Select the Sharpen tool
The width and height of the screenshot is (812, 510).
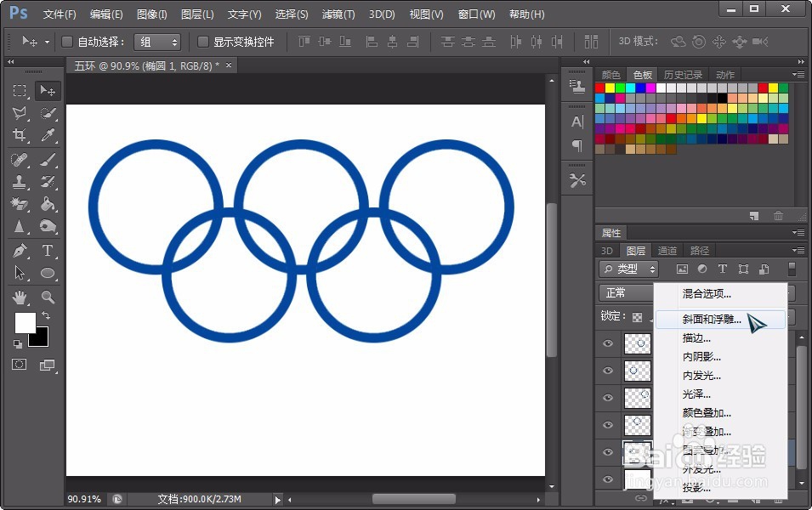(x=20, y=226)
